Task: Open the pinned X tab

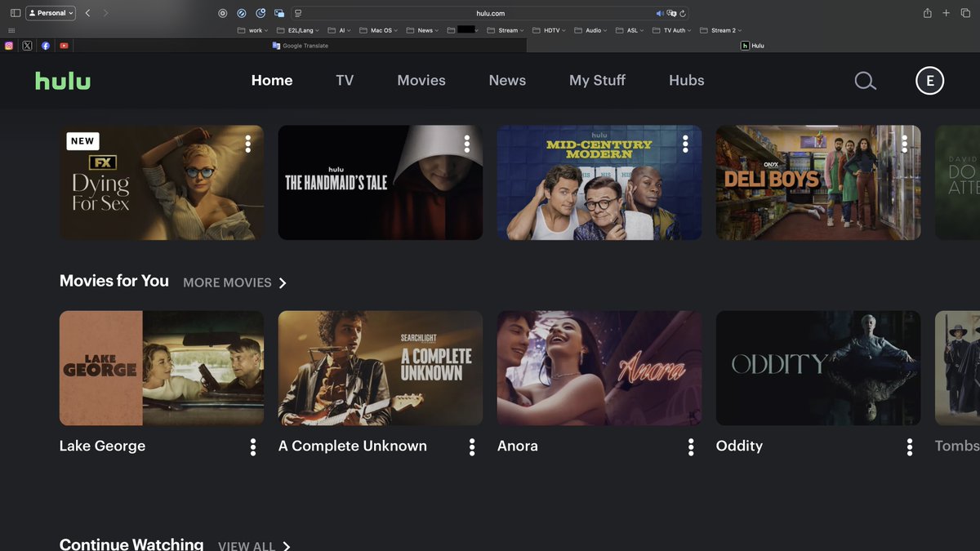Action: (27, 46)
